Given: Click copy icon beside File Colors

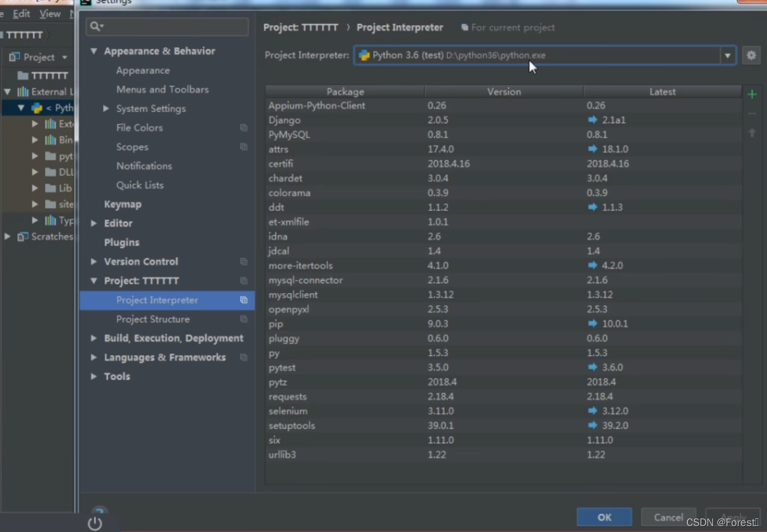Looking at the screenshot, I should coord(243,127).
